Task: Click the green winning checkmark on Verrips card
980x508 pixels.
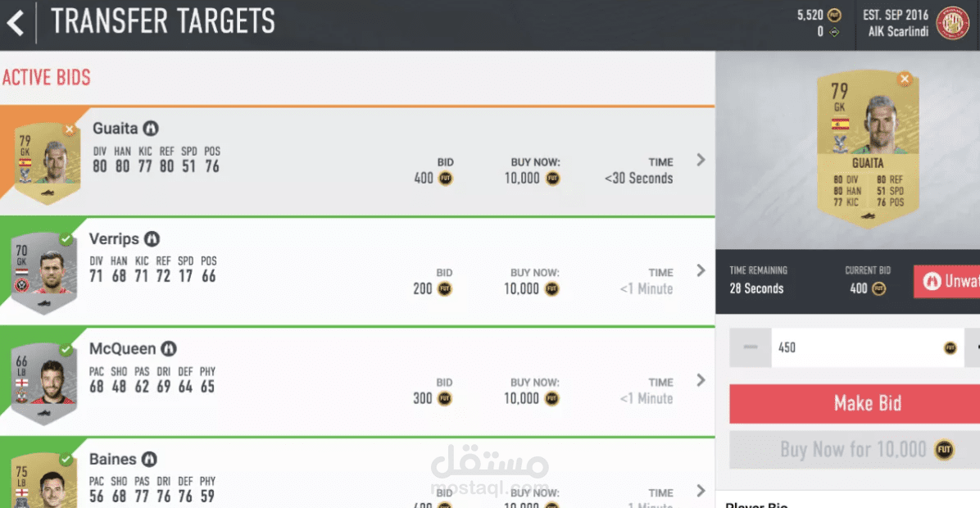Action: [66, 239]
